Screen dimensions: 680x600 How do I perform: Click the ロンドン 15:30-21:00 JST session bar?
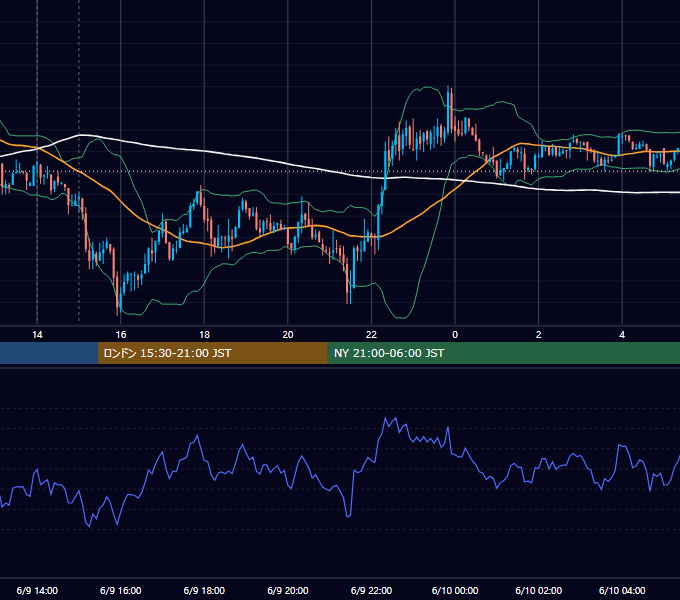point(212,353)
